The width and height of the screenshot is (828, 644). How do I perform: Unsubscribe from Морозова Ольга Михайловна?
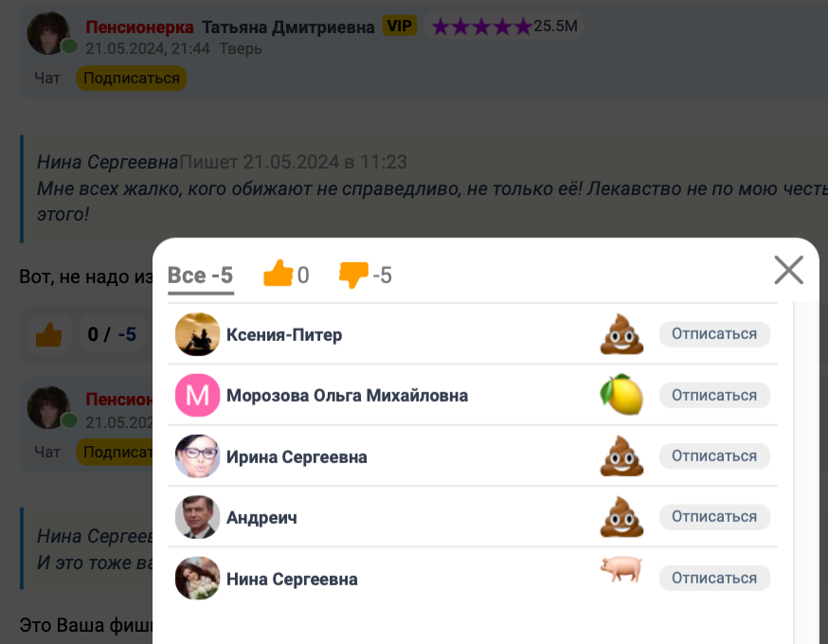714,395
